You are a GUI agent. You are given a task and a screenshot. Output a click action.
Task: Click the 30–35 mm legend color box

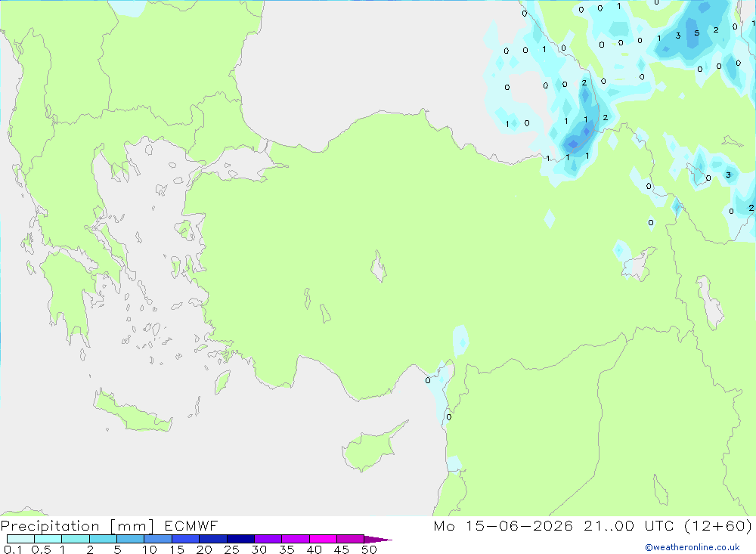point(268,539)
